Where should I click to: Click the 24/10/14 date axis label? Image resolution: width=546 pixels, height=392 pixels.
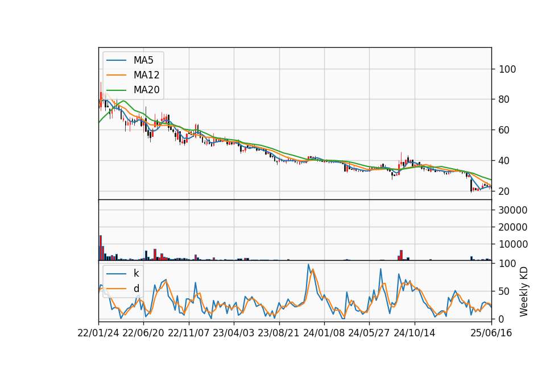pyautogui.click(x=415, y=333)
